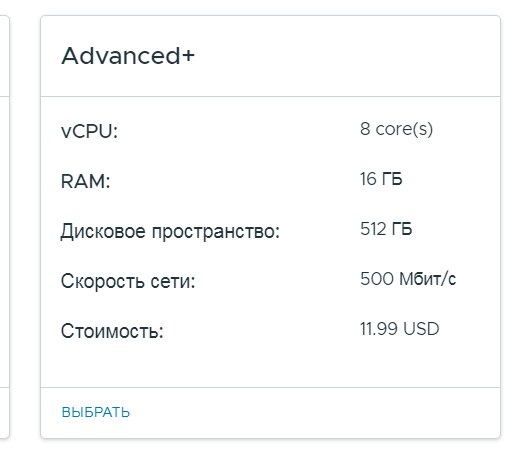Select the Advanced+ plan title
The image size is (530, 457).
(x=128, y=56)
